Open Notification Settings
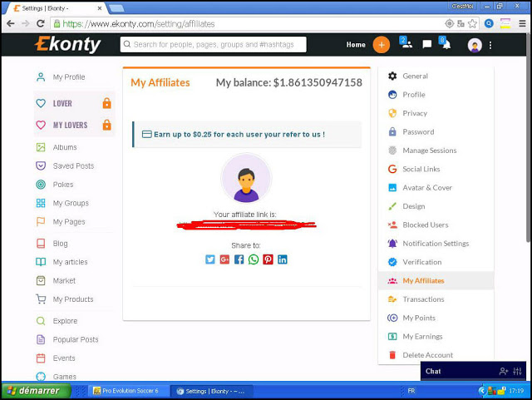This screenshot has height=400, width=532. tap(436, 244)
